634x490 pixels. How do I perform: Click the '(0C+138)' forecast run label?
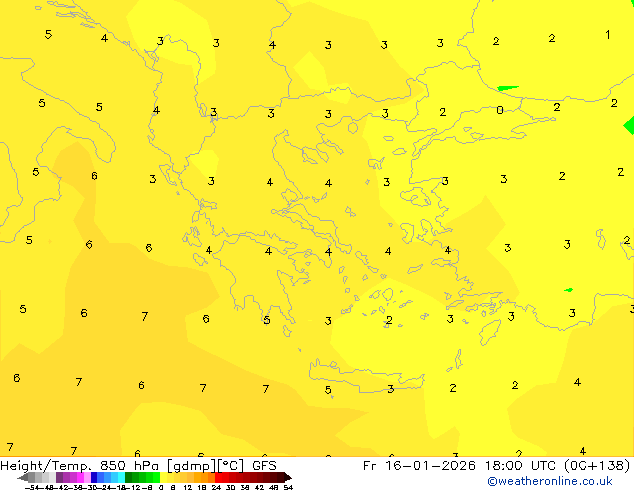[597, 466]
